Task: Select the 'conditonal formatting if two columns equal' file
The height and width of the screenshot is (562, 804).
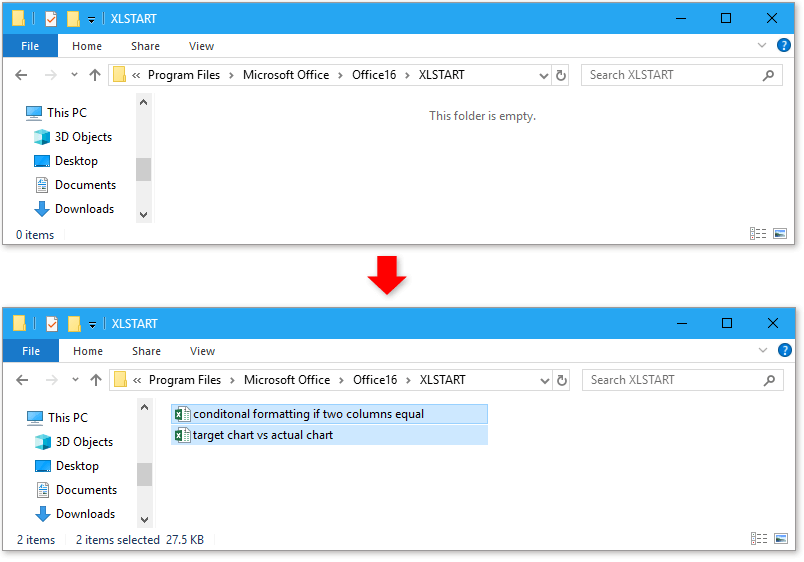Action: (x=308, y=414)
